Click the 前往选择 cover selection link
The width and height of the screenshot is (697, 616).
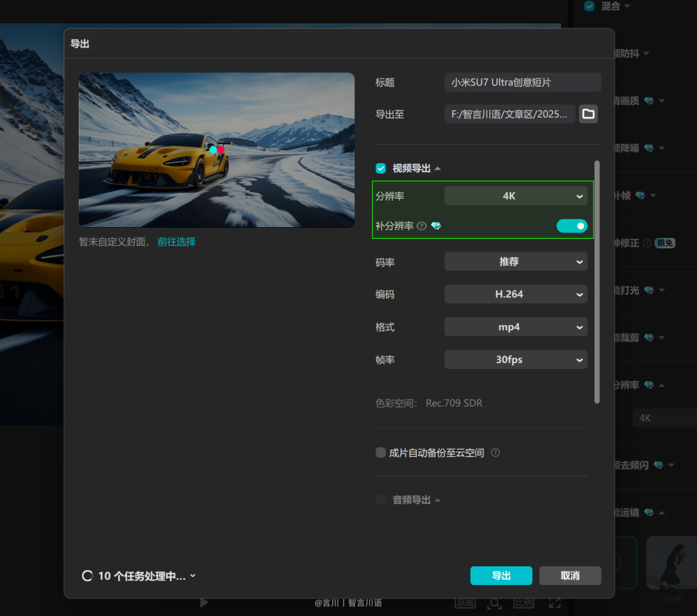pos(176,241)
